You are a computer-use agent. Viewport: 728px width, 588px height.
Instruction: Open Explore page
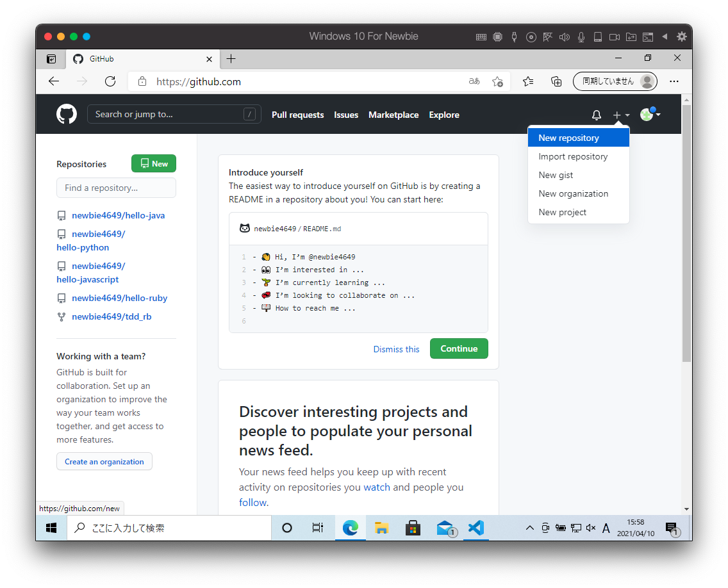click(444, 115)
